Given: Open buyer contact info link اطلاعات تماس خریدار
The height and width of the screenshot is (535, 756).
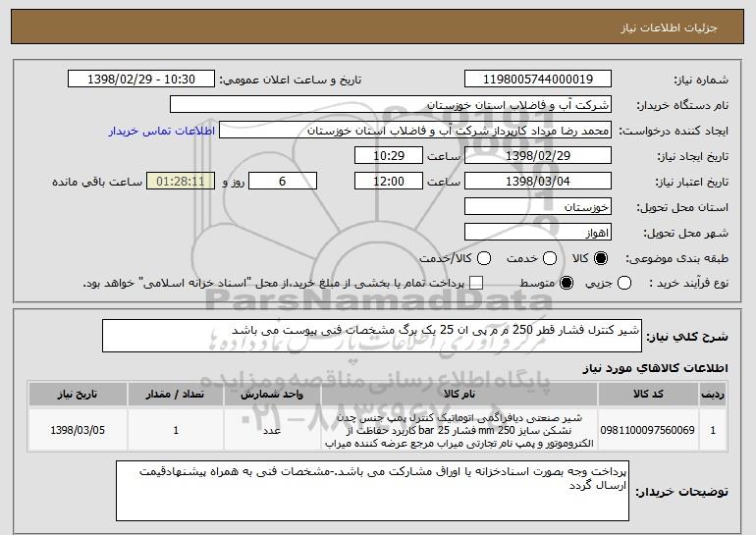Looking at the screenshot, I should pos(162,132).
